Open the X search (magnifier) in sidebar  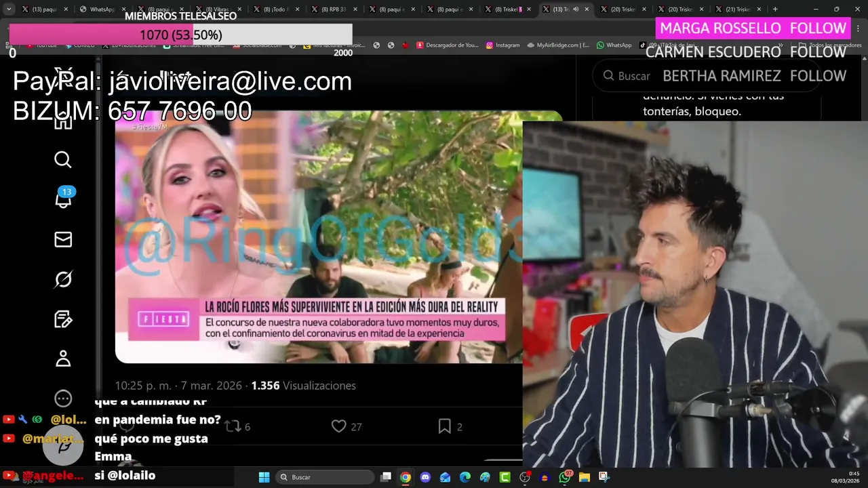63,160
